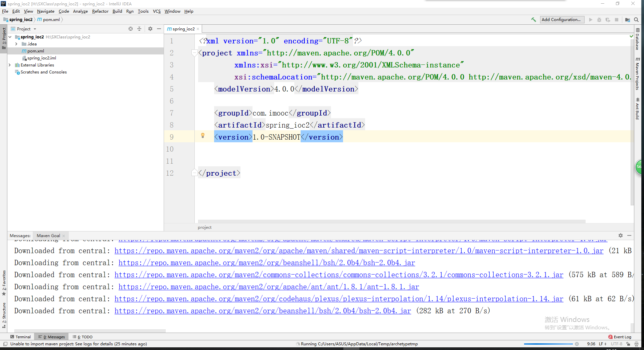Viewport: 644px width, 350px height.
Task: Open the Build menu
Action: click(117, 11)
